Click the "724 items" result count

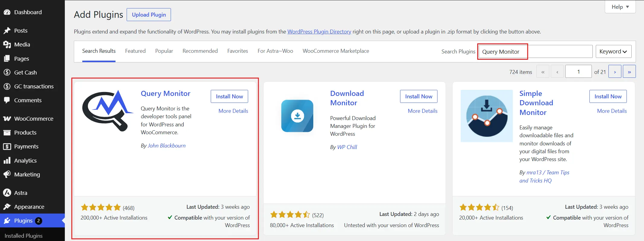pyautogui.click(x=521, y=72)
